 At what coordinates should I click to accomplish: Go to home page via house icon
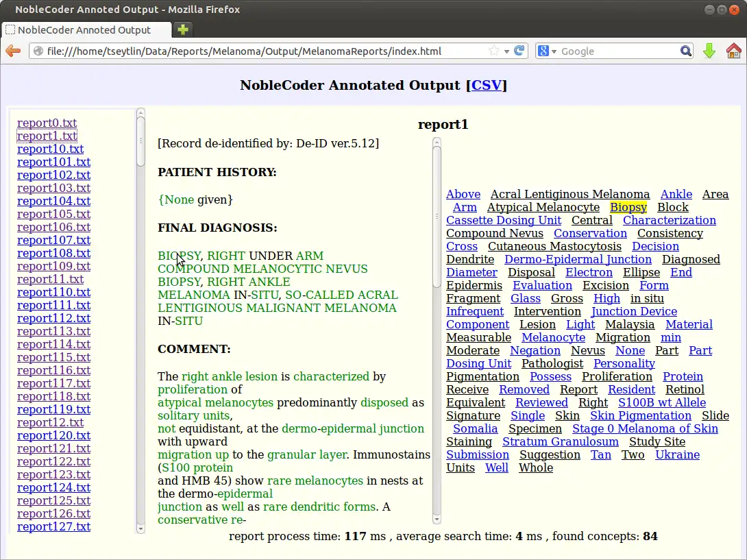click(x=734, y=51)
